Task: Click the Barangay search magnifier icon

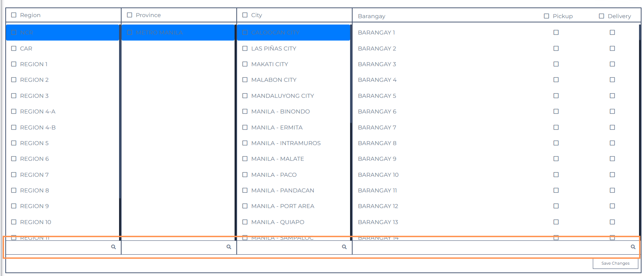Action: tap(633, 247)
